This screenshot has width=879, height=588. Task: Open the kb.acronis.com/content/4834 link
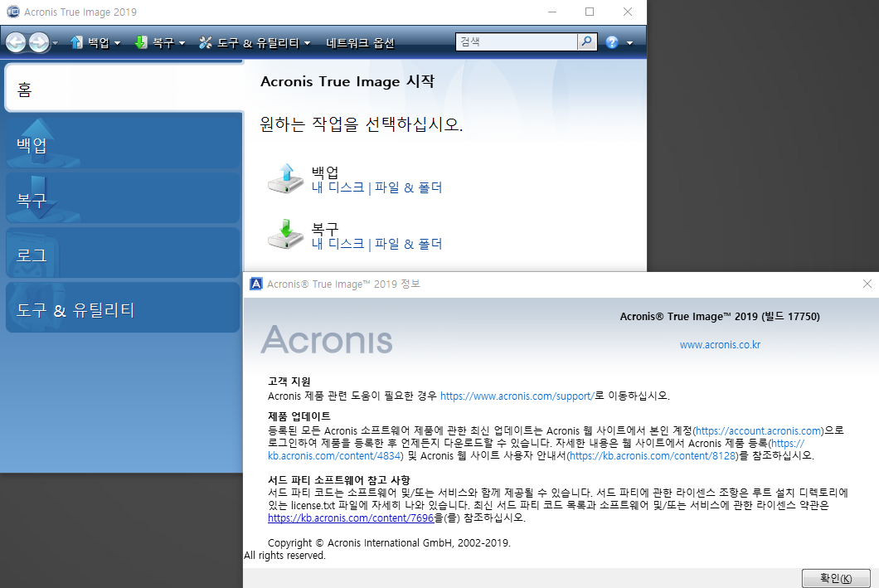click(x=335, y=455)
